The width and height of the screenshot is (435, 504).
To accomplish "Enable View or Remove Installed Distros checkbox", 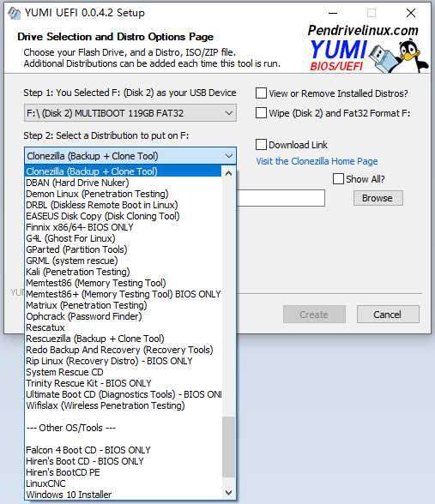I will (261, 93).
